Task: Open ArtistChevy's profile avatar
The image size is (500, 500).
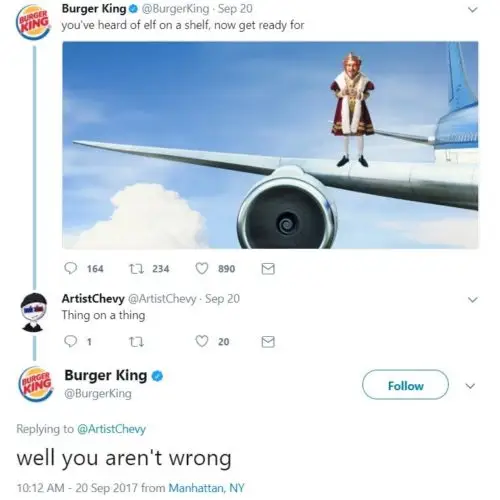Action: coord(33,312)
